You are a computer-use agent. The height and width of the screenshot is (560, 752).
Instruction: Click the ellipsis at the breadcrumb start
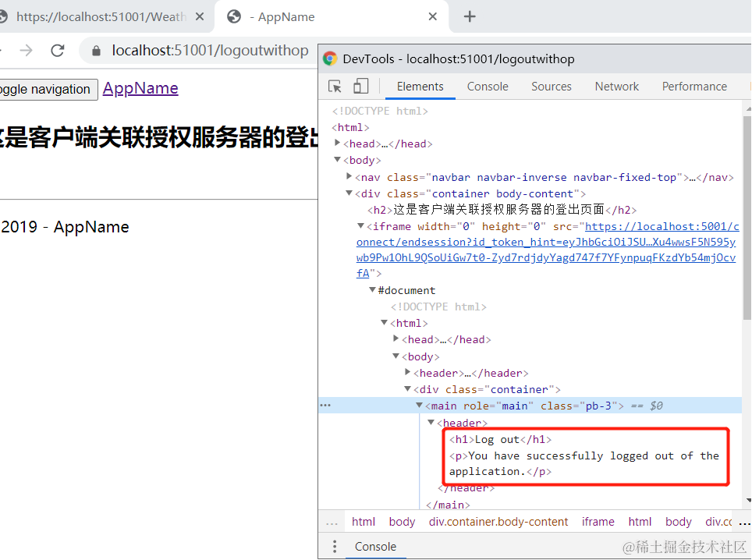pyautogui.click(x=332, y=523)
